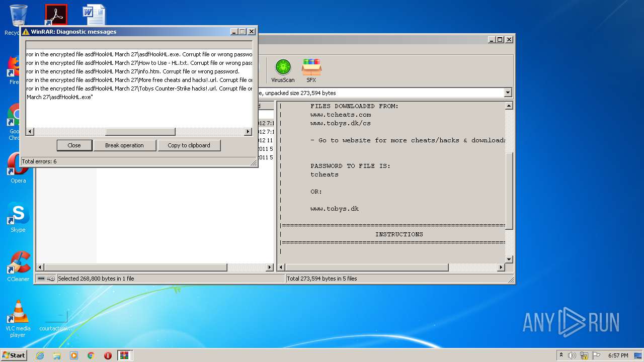Screen dimensions: 644x362
Task: Show hidden system tray icons
Action: pos(561,355)
